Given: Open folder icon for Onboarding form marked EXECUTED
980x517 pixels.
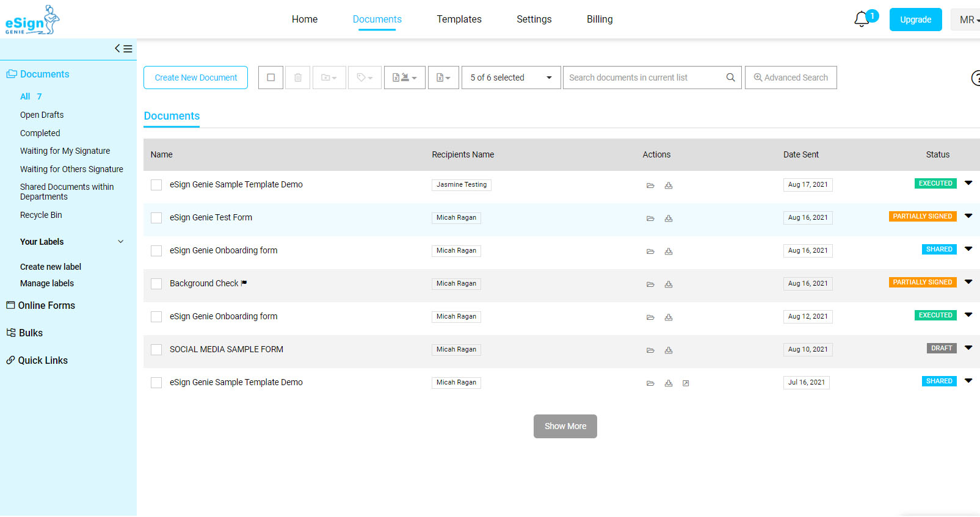Looking at the screenshot, I should click(650, 317).
